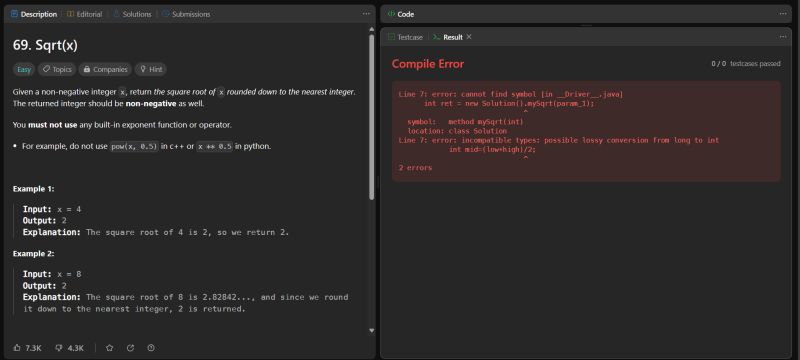Expand the Topics tag
Viewport: 800px width, 360px height.
(x=57, y=69)
